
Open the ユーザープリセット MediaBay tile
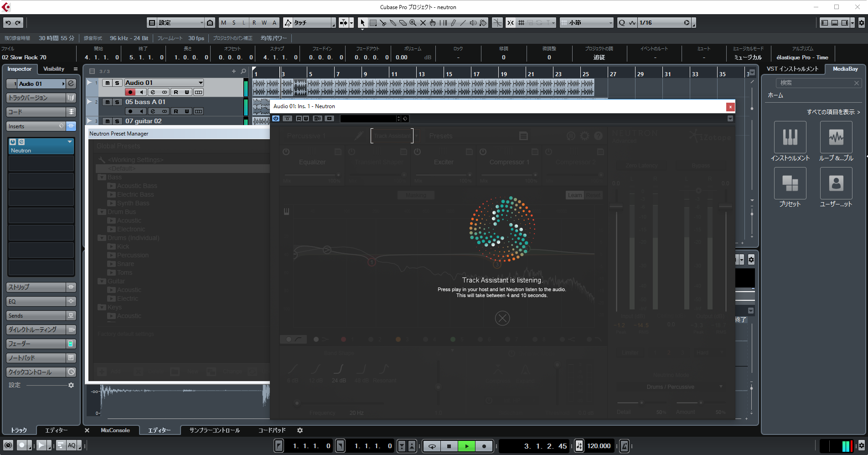(836, 183)
